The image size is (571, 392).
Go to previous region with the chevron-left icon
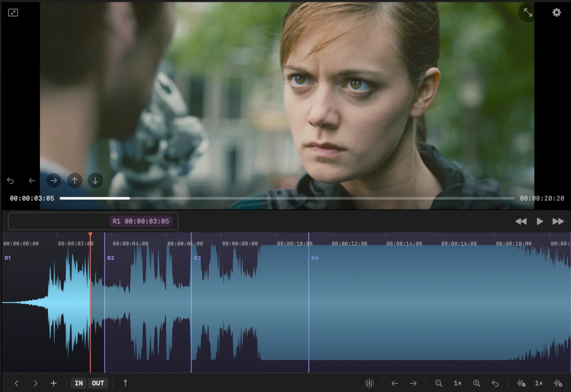[x=16, y=383]
